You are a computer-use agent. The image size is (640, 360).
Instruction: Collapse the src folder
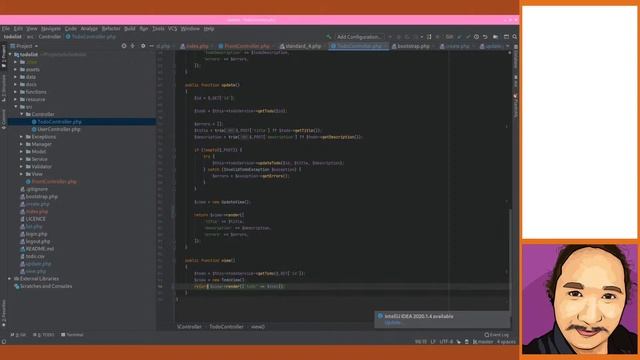(16, 107)
